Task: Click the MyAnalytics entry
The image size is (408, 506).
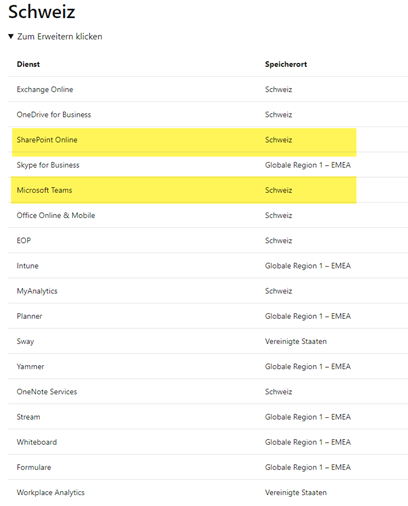Action: pos(37,291)
